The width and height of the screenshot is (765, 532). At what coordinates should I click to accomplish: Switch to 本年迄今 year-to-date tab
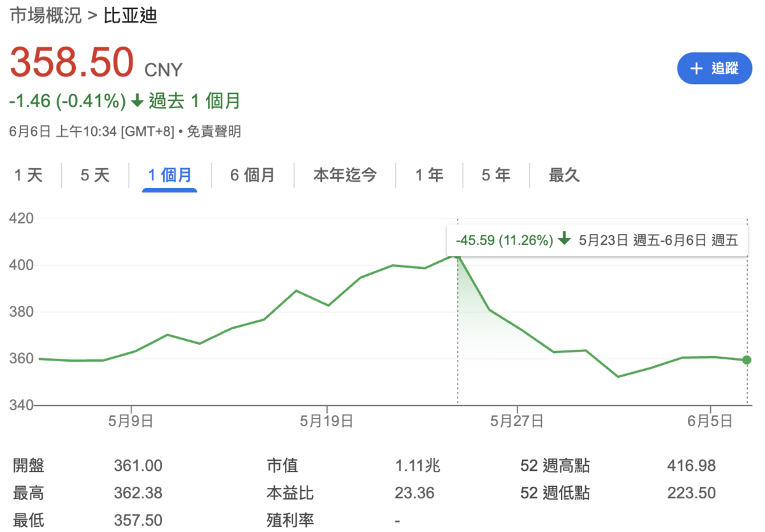(x=344, y=175)
